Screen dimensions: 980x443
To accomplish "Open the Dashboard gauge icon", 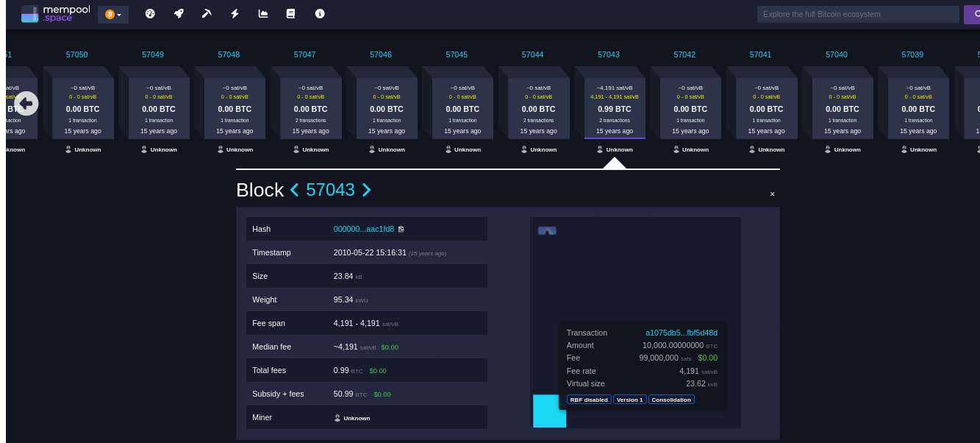I will point(150,14).
